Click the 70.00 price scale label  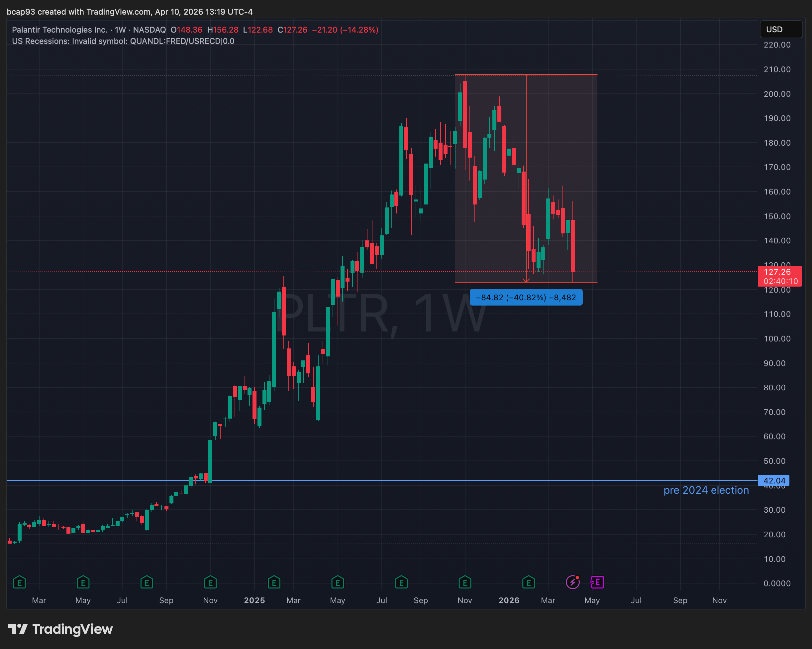pyautogui.click(x=774, y=412)
